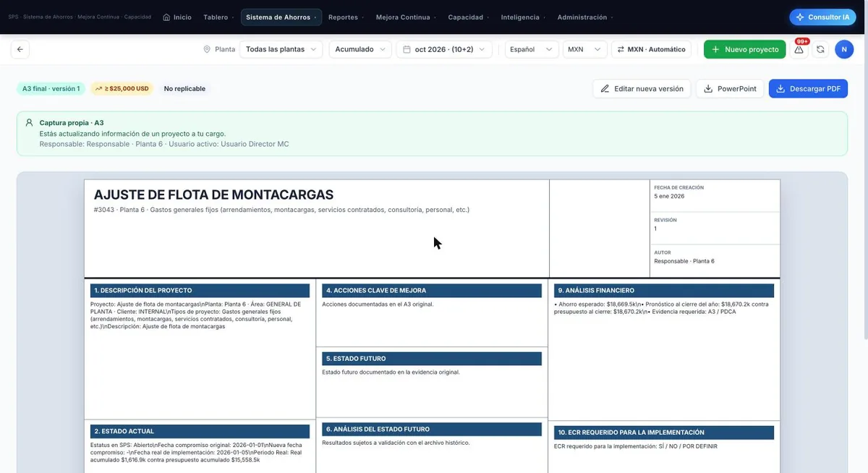Toggle the MXN · Automático conversion button

(651, 49)
